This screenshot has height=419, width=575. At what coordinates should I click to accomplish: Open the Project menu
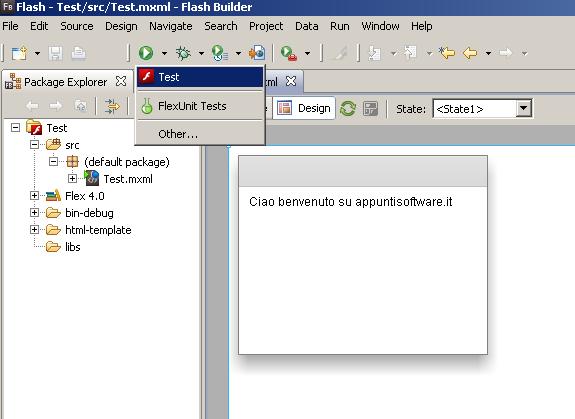[x=266, y=26]
